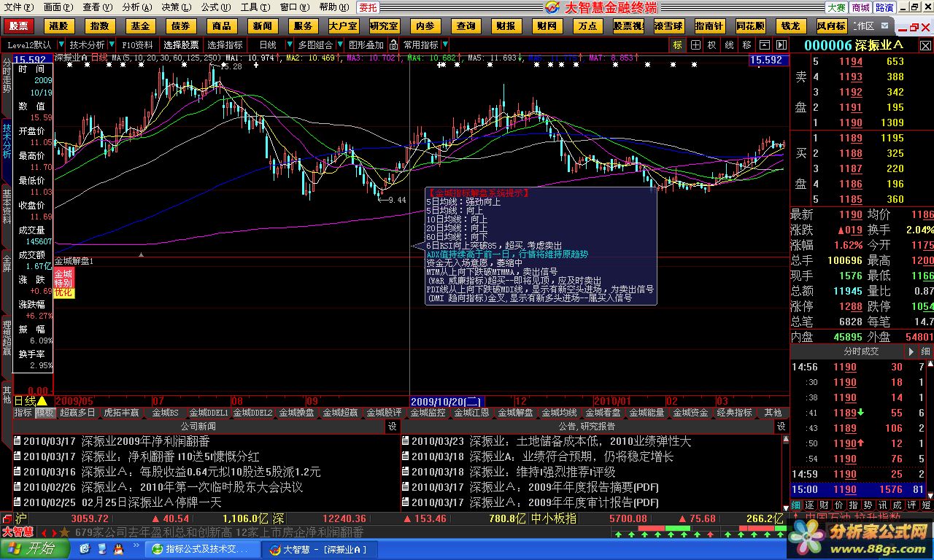
Task: Click the yellow 优化 label
Action: pyautogui.click(x=63, y=292)
